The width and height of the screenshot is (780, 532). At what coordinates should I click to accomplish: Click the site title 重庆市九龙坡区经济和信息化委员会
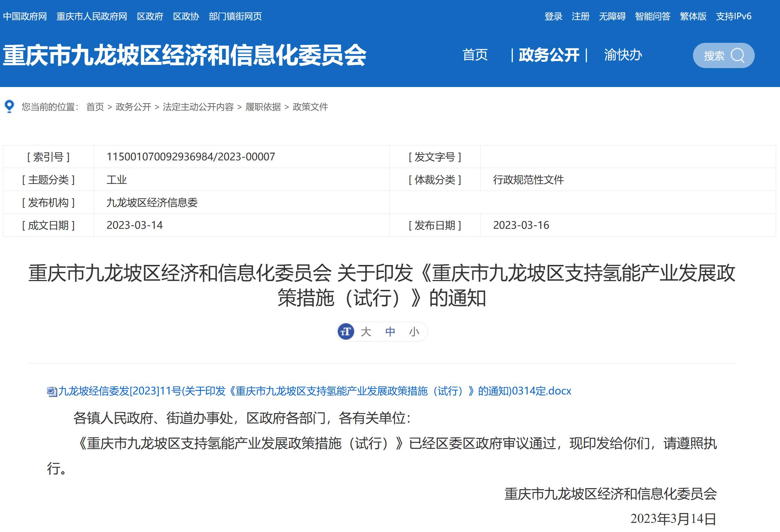tap(185, 55)
